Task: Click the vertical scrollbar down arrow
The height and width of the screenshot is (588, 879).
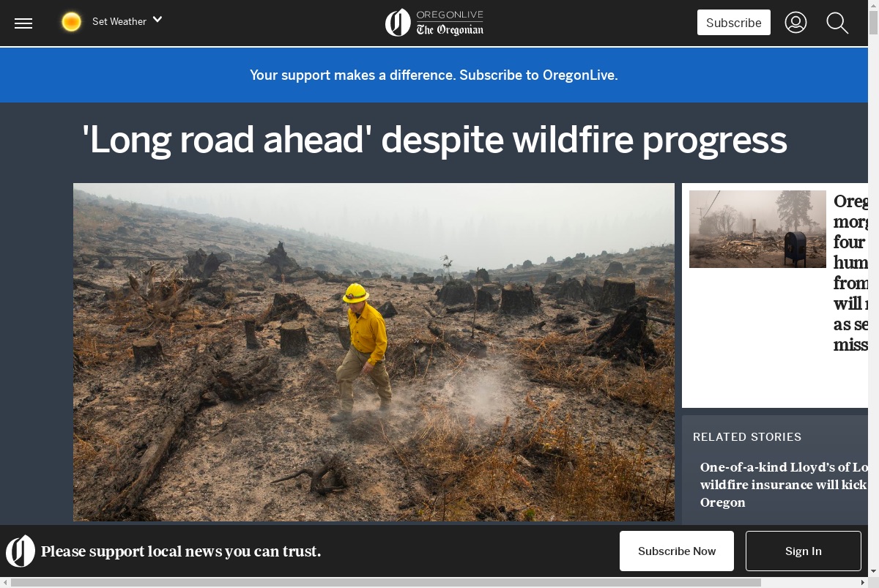Action: pyautogui.click(x=873, y=571)
